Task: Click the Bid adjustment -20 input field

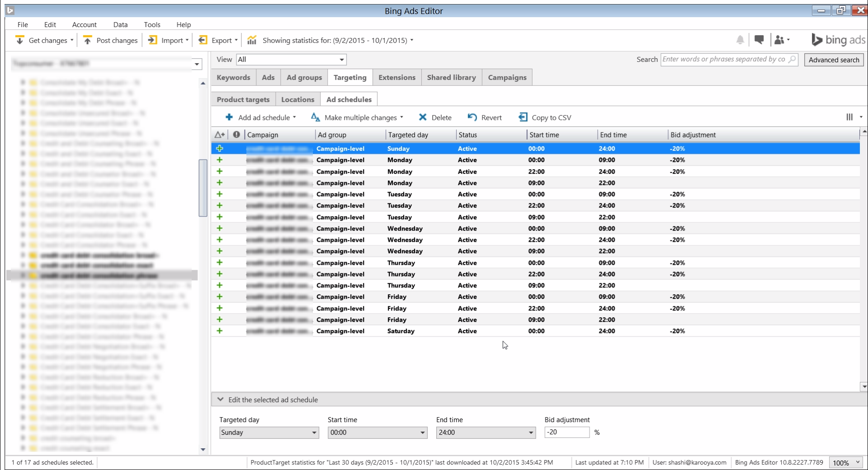Action: [567, 432]
